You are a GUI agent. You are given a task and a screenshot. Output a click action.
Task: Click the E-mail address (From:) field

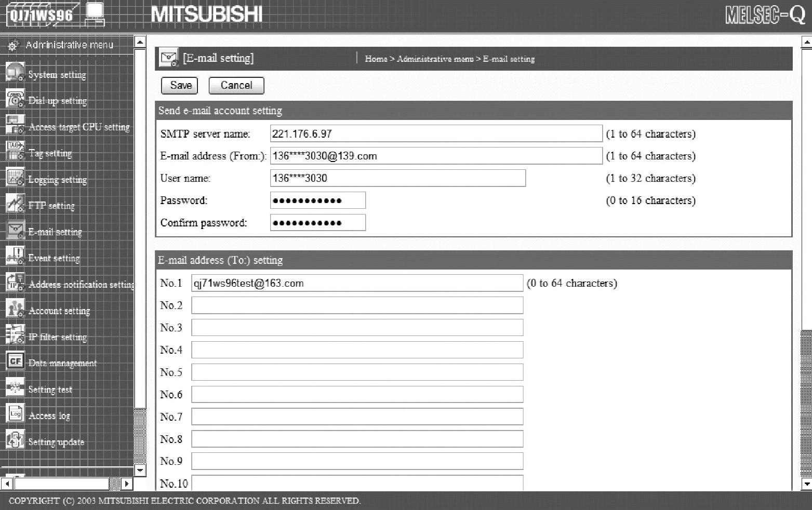coord(436,156)
